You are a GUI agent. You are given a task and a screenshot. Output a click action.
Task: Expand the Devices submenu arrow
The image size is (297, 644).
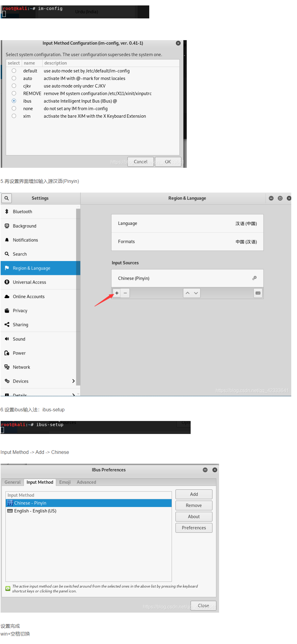coord(73,381)
